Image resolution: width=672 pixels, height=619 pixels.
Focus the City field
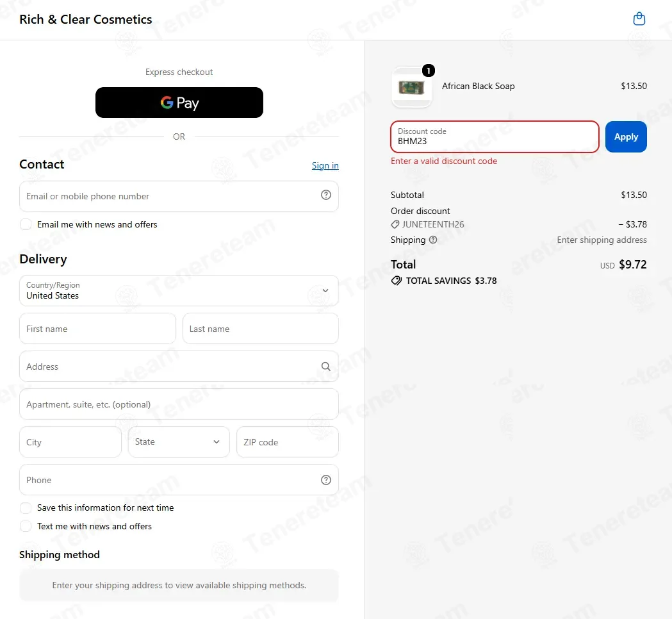point(70,442)
